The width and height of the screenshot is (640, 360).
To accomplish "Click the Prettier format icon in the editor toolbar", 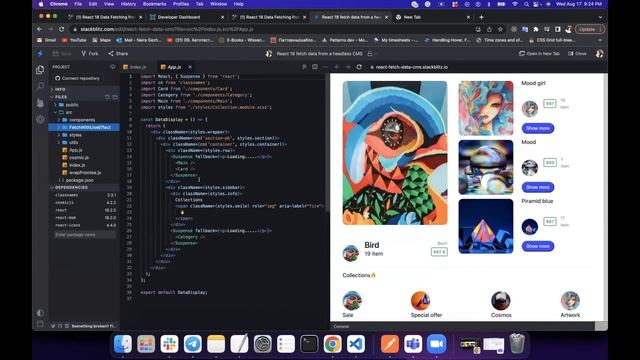I will click(x=304, y=67).
